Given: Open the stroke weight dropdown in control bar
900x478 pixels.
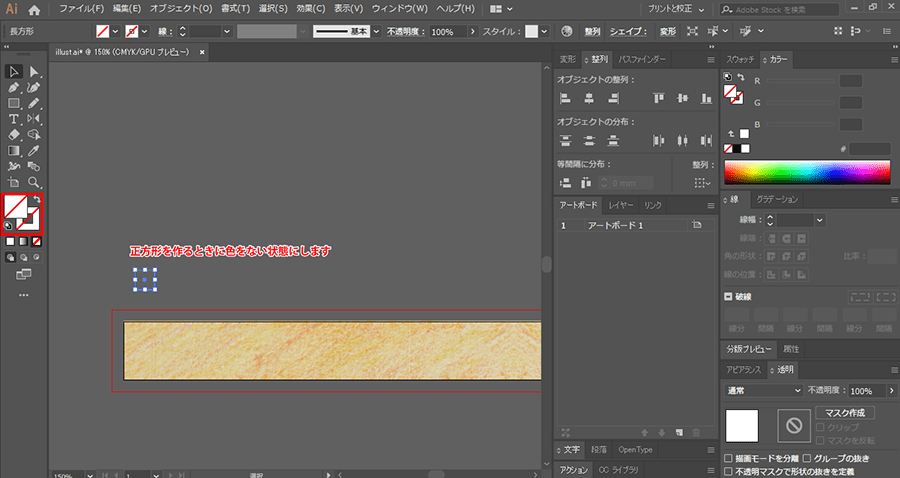Looking at the screenshot, I should pos(227,32).
